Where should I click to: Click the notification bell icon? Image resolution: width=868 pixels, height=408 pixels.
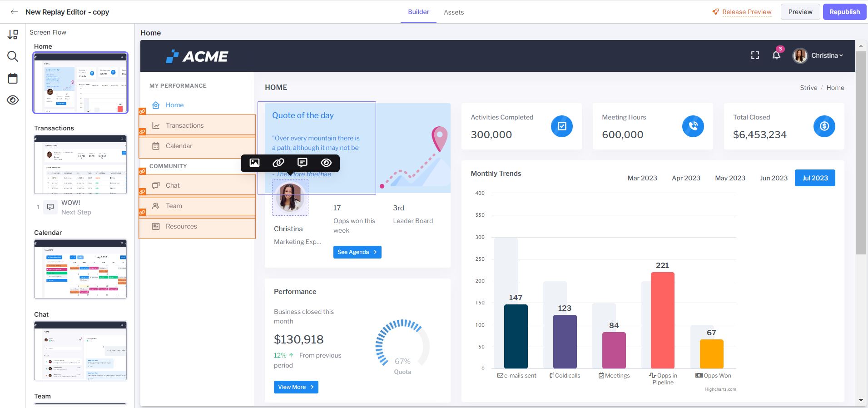point(776,55)
